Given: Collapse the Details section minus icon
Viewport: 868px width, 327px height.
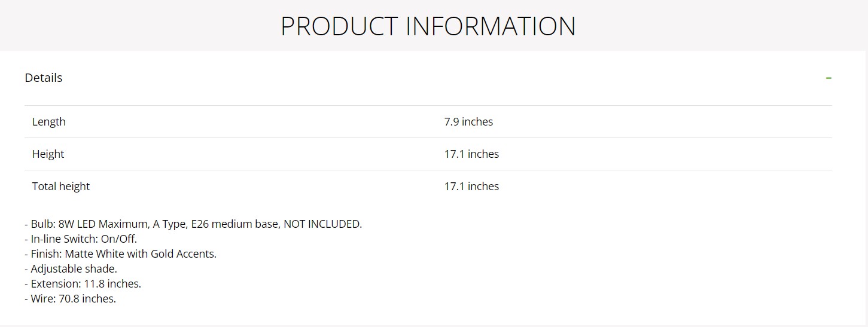Looking at the screenshot, I should [829, 78].
